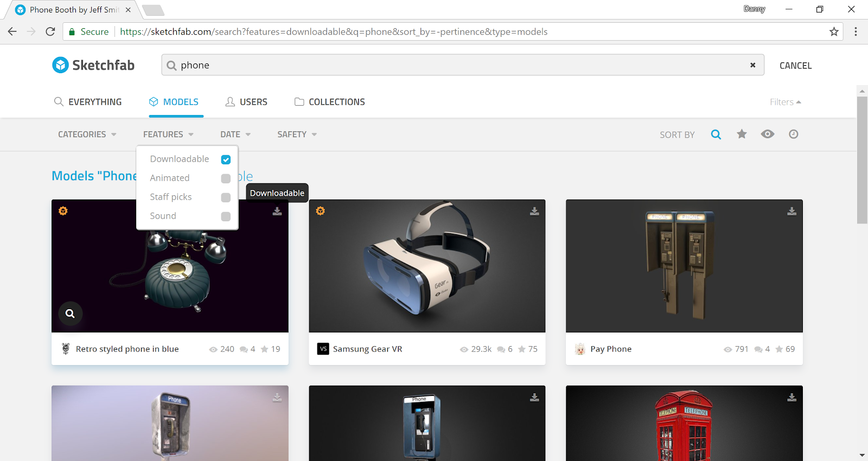
Task: Collapse the Features dropdown
Action: click(x=168, y=135)
